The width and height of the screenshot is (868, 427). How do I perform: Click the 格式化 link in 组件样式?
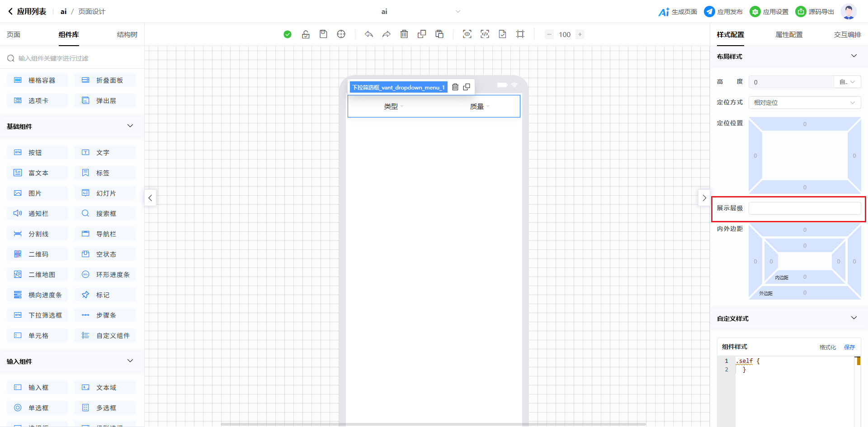[827, 347]
